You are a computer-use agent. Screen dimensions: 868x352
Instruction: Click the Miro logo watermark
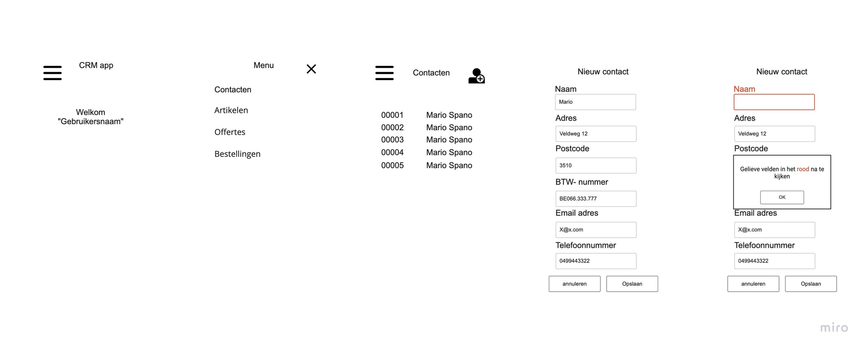coord(834,328)
